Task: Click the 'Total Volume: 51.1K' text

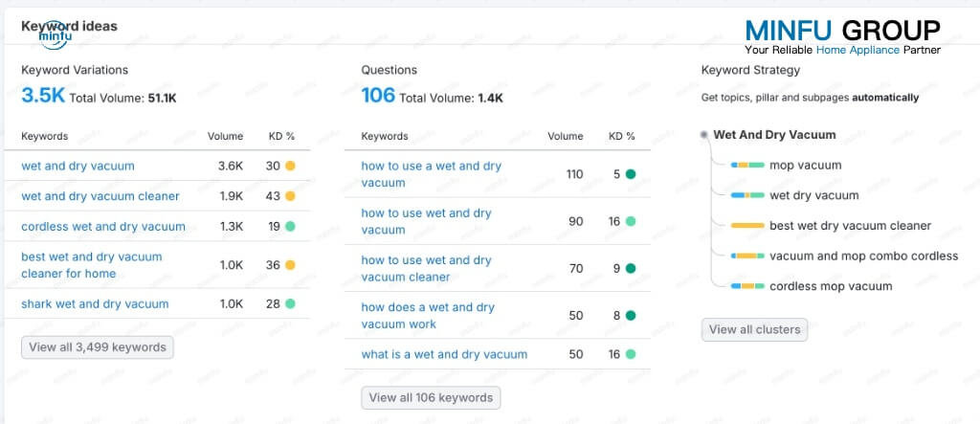Action: click(x=122, y=98)
